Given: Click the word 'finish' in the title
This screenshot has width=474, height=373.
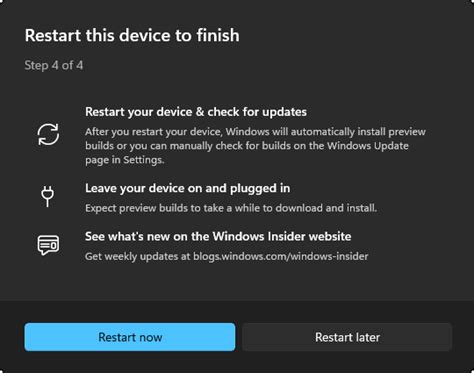Looking at the screenshot, I should tap(218, 35).
